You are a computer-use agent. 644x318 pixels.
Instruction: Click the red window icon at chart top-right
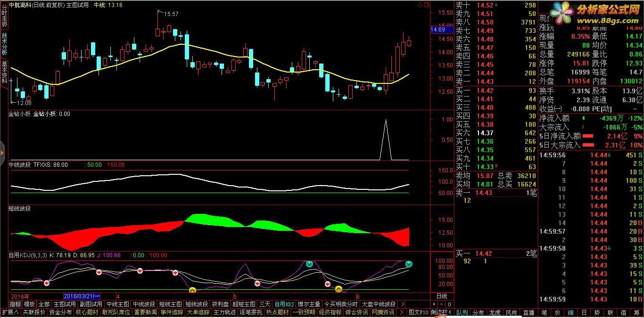tap(427, 5)
